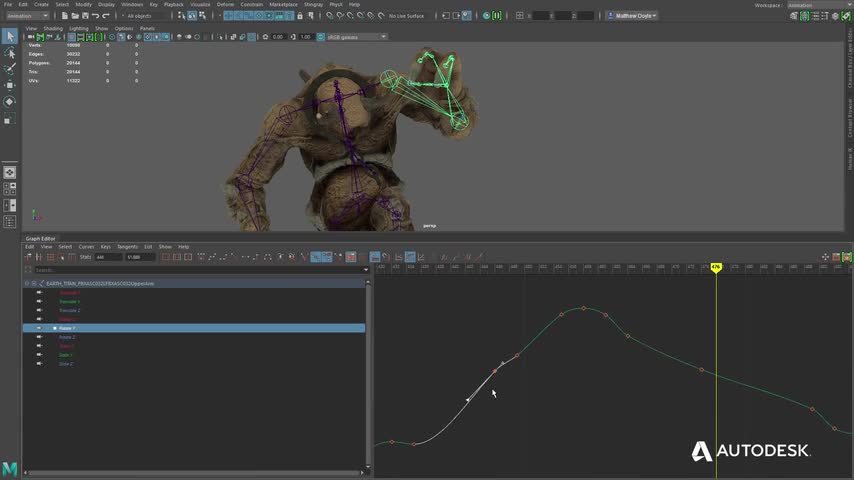
Task: Toggle mute icon for Translate Y channel
Action: [x=40, y=301]
